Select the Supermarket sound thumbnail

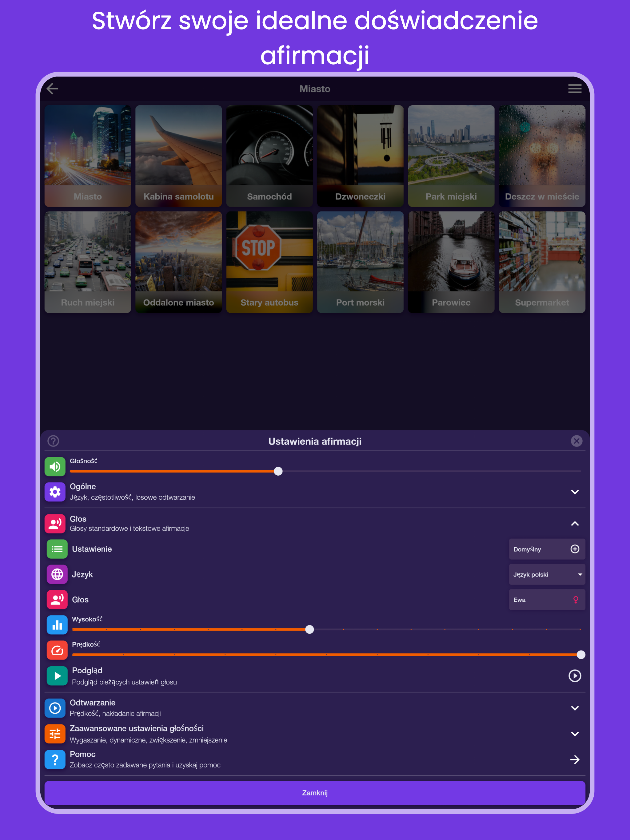542,262
